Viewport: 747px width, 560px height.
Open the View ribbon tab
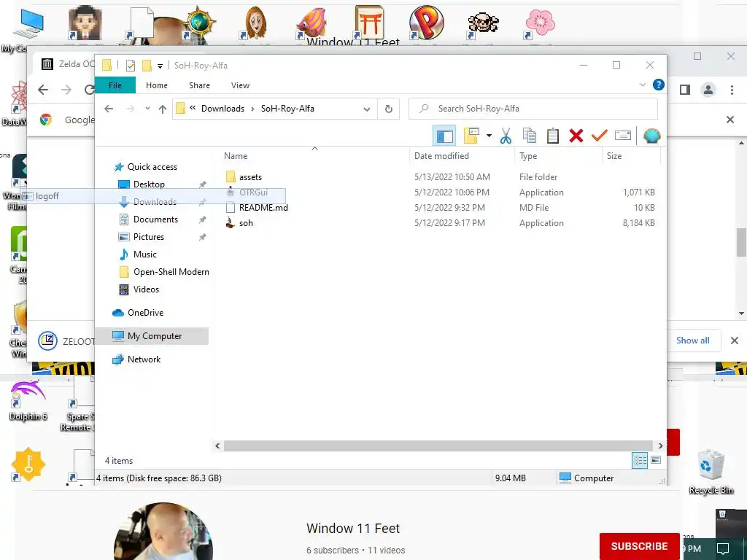point(240,85)
